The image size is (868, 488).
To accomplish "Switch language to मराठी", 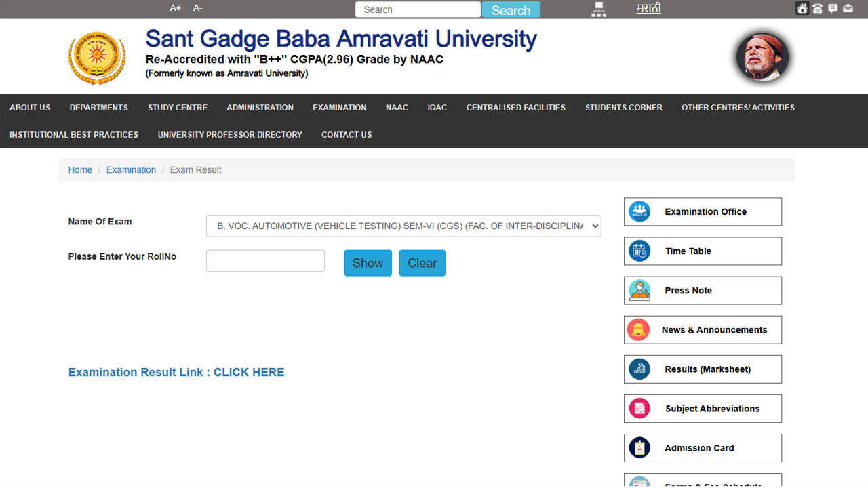I will click(649, 8).
